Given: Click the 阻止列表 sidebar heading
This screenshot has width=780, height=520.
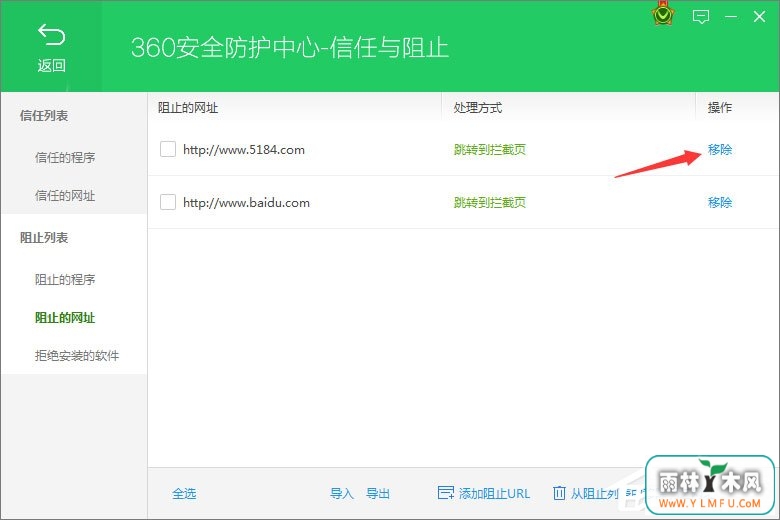Looking at the screenshot, I should (x=44, y=238).
